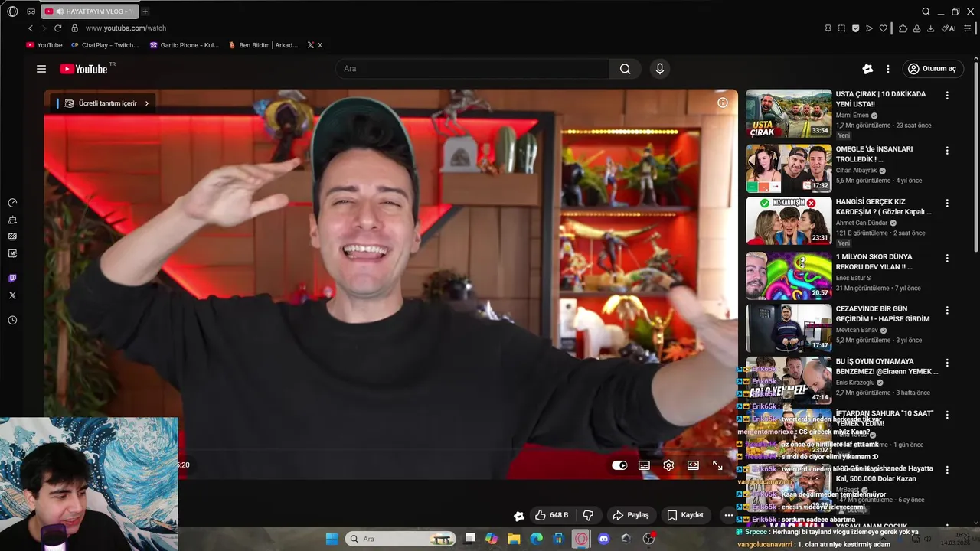
Task: Open the 'Gartic Phone' bookmark
Action: tap(185, 45)
